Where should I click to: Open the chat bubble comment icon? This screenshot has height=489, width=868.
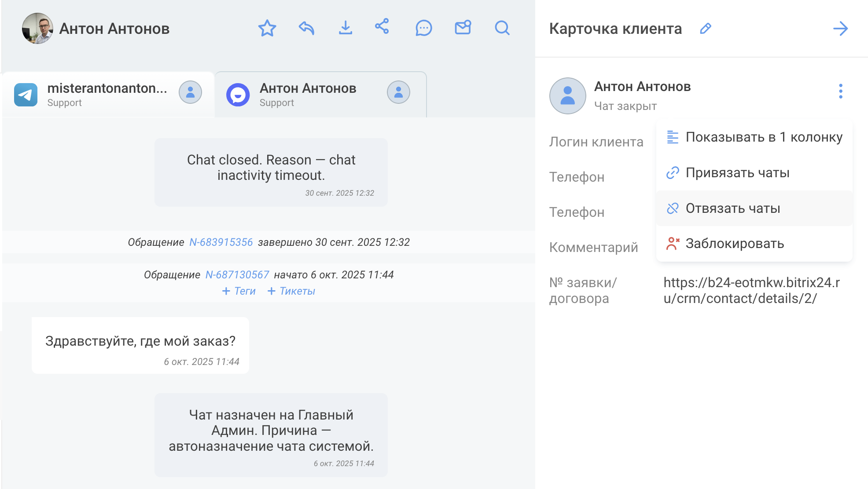coord(423,28)
